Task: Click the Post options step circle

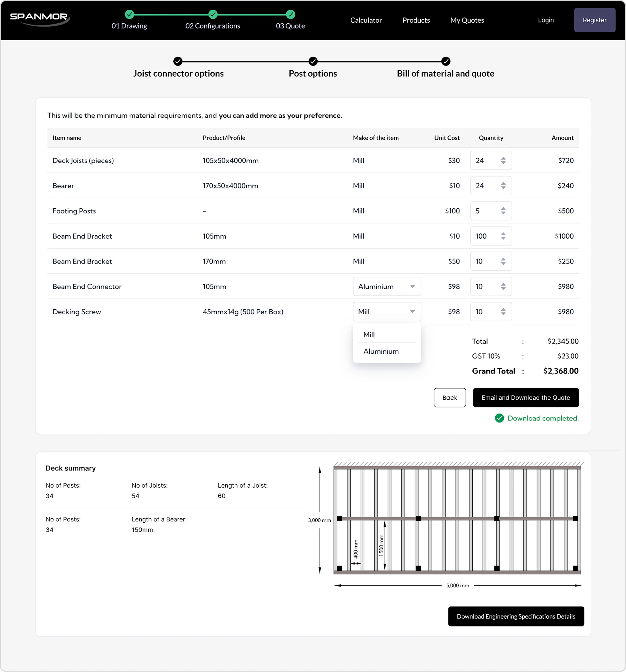Action: pos(313,61)
